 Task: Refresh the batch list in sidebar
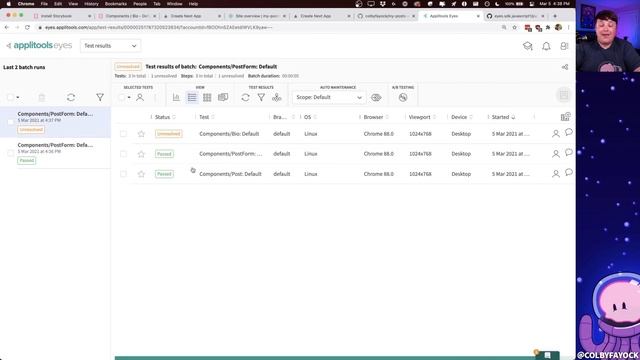coord(71,97)
